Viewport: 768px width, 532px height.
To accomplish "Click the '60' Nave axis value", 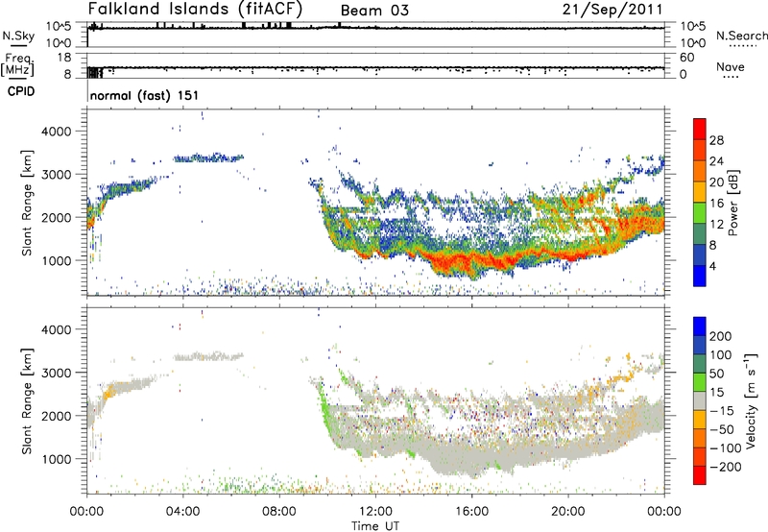I will pyautogui.click(x=687, y=58).
